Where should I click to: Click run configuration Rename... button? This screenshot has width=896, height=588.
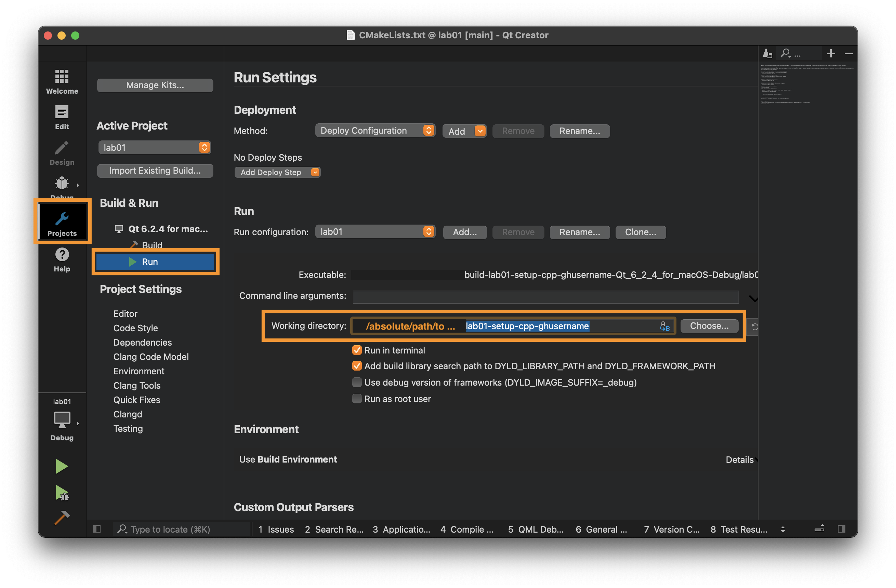[579, 232]
